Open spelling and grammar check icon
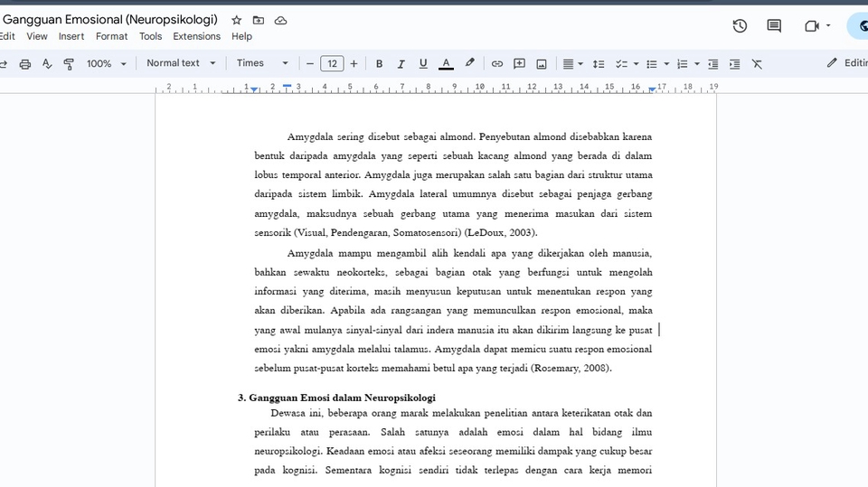Image resolution: width=868 pixels, height=487 pixels. 47,64
